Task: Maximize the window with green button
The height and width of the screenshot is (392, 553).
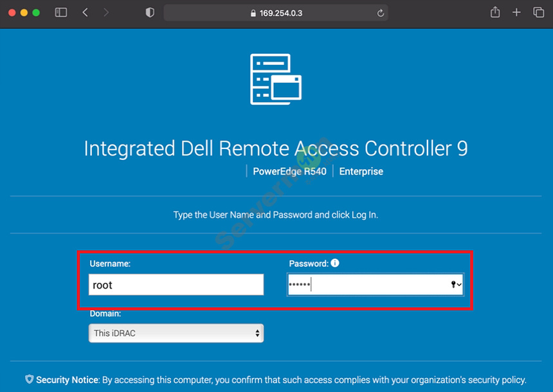Action: [36, 13]
